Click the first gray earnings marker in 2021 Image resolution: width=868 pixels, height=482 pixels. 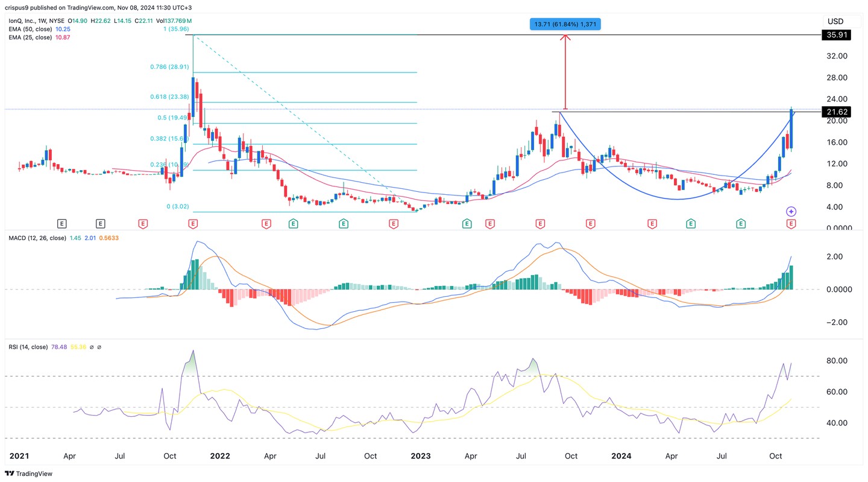tap(61, 224)
